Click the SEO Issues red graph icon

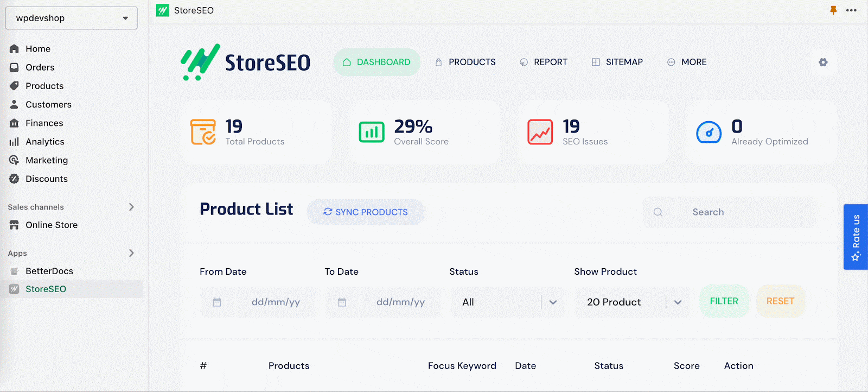pos(540,132)
